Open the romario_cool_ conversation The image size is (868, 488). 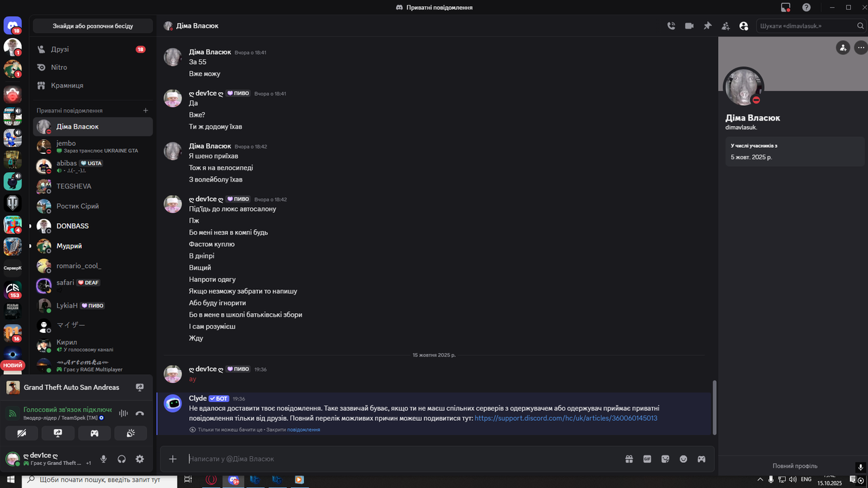tap(93, 266)
